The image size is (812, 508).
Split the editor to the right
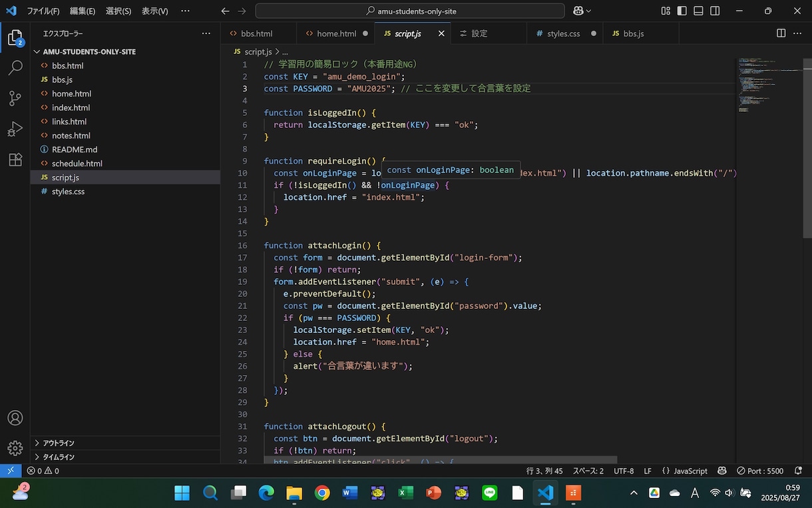(781, 33)
